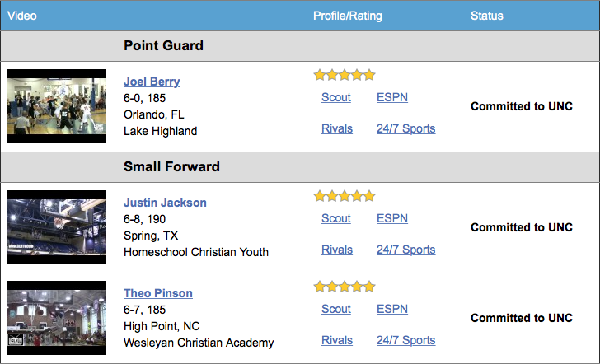Open Theo Pinson's player profile link

pos(158,293)
